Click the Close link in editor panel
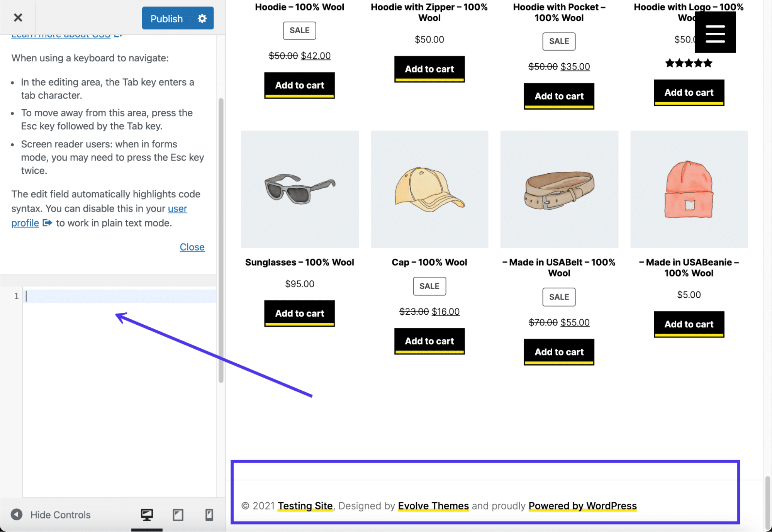This screenshot has width=772, height=532. pos(192,246)
